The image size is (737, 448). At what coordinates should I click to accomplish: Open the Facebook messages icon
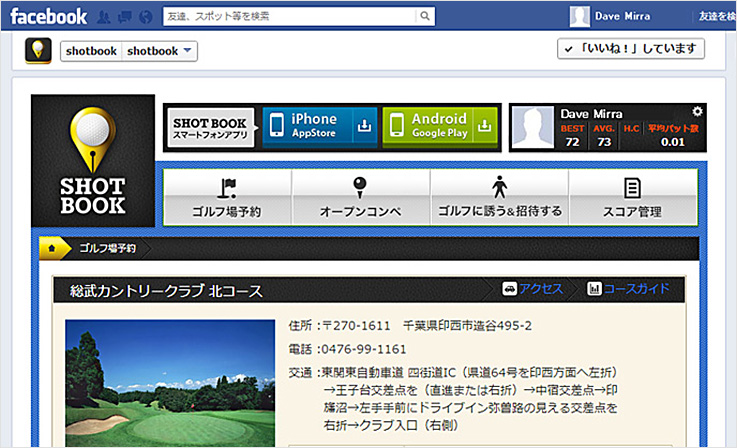(x=126, y=17)
